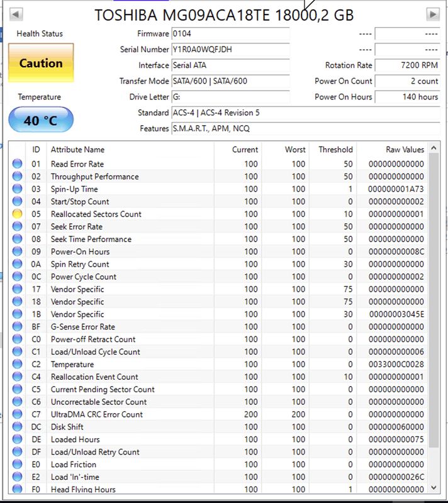Click the Interface field Serial ATA
Viewport: 448px width, 503px height.
pos(230,65)
